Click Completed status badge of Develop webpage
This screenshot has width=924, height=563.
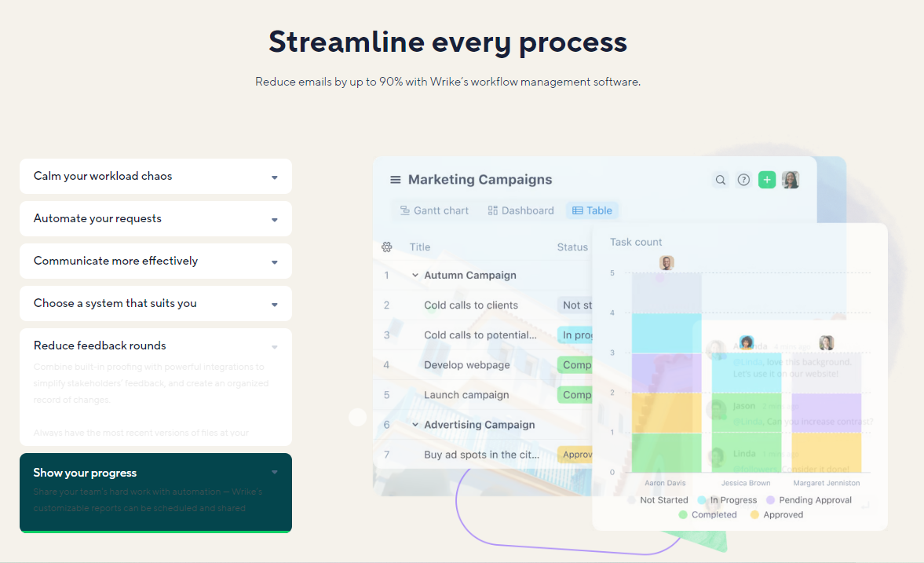[x=575, y=365]
